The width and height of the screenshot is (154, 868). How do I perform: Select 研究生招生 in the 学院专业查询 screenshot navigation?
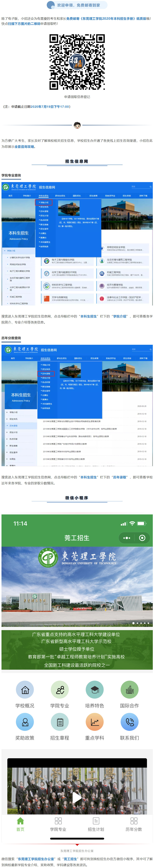tap(60, 196)
